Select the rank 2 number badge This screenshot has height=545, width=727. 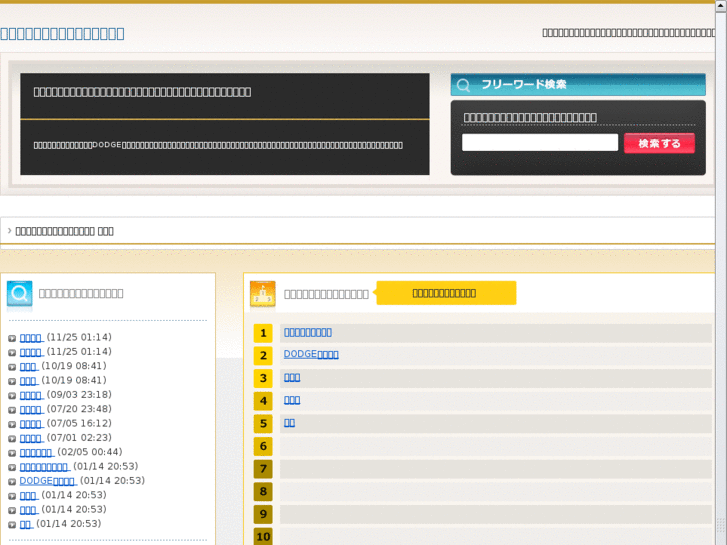click(263, 356)
